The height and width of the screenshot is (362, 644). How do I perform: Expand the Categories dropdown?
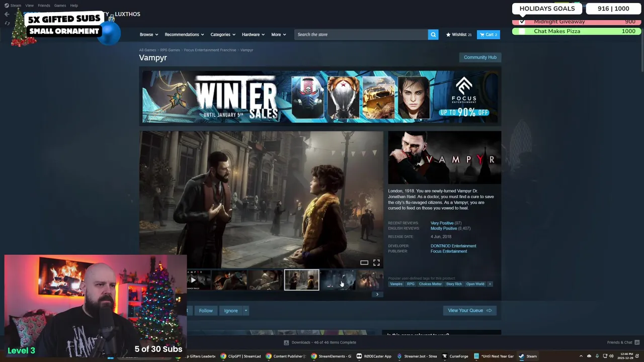point(223,35)
